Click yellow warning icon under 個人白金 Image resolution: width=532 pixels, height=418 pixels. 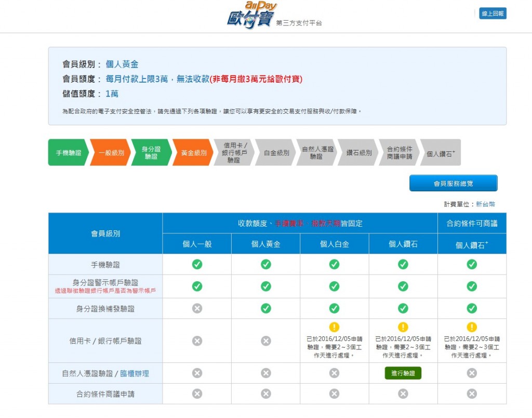tap(334, 327)
